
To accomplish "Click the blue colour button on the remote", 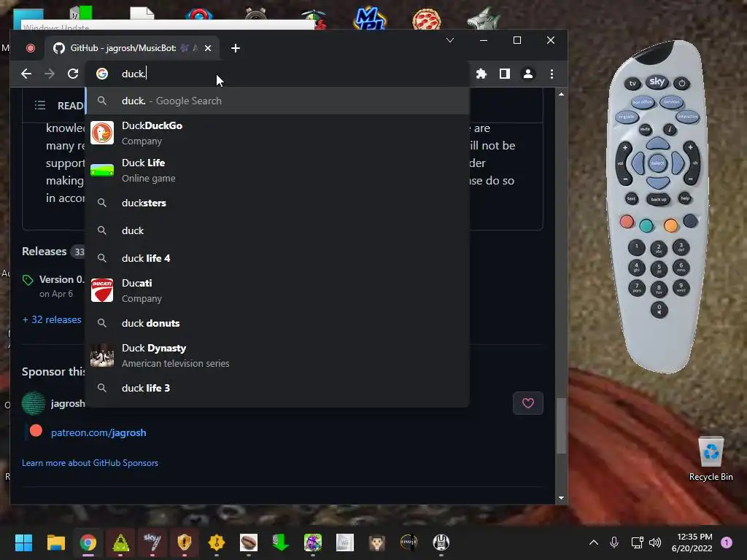I will 690,220.
